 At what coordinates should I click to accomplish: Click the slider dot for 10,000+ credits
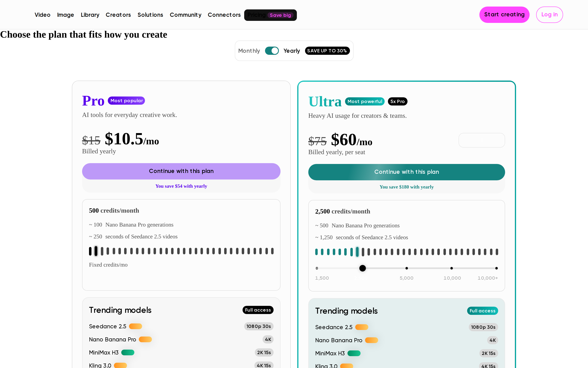tap(496, 268)
